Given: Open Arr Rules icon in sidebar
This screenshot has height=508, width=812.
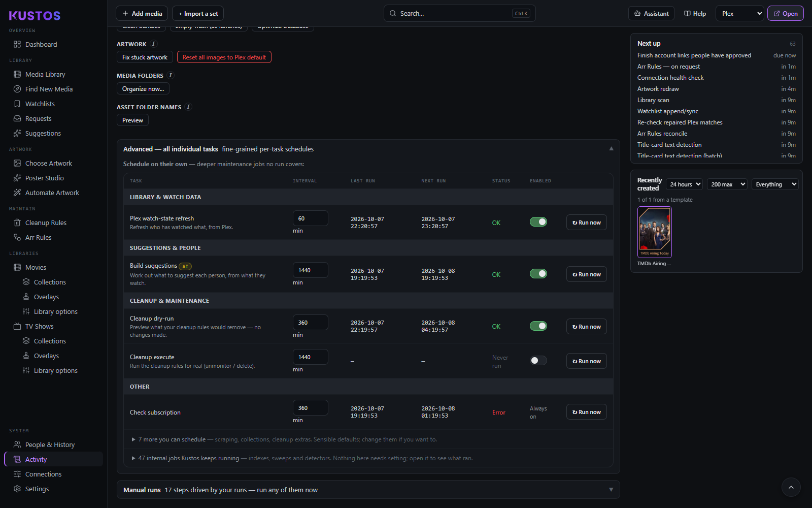Looking at the screenshot, I should pos(17,237).
